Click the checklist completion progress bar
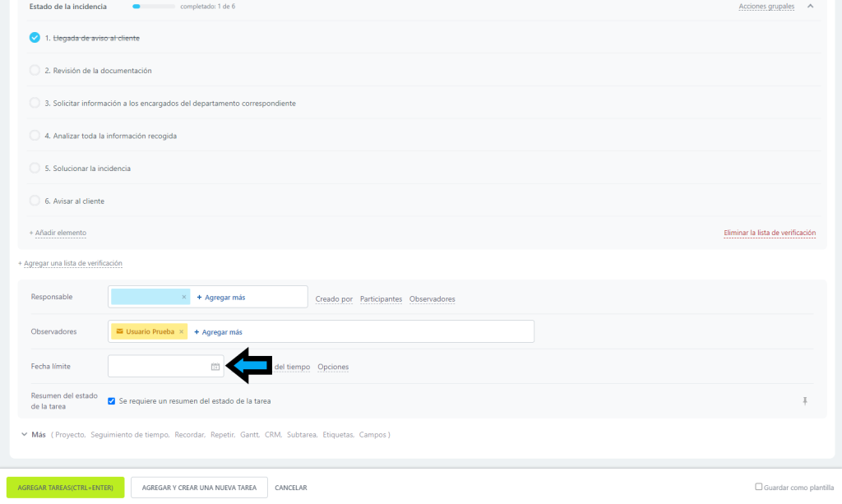 click(154, 7)
